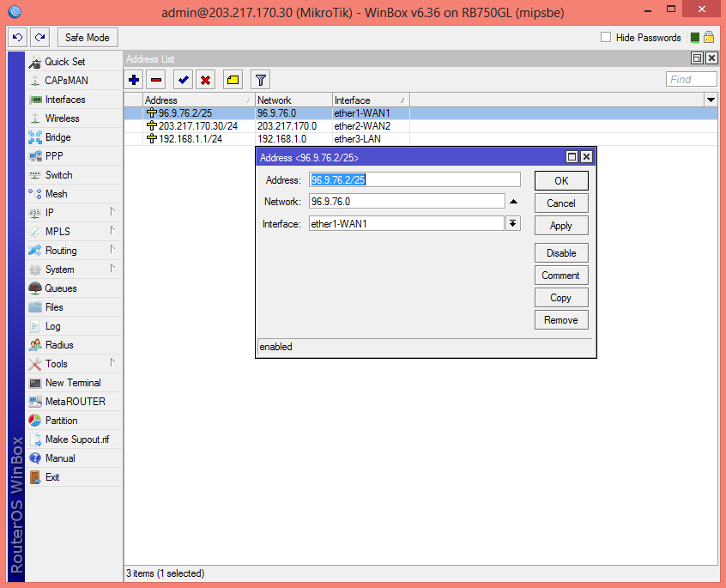
Task: Open the filter funnel icon
Action: point(260,80)
